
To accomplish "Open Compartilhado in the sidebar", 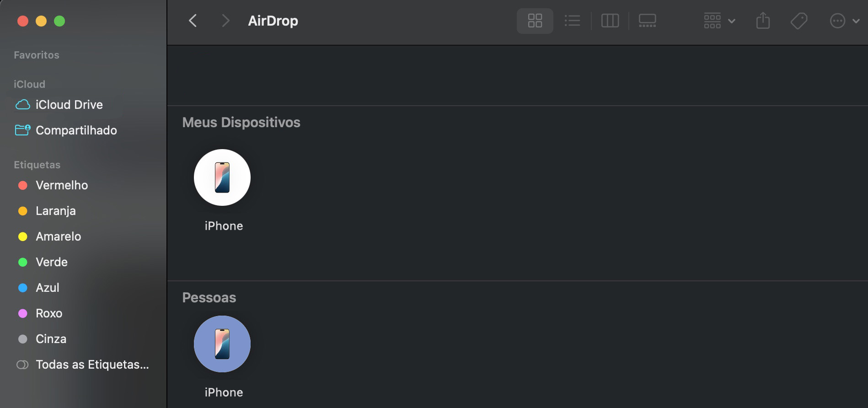I will [x=76, y=130].
